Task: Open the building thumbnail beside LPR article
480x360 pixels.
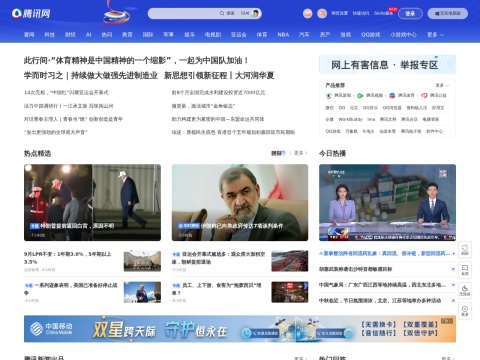Action: (142, 261)
